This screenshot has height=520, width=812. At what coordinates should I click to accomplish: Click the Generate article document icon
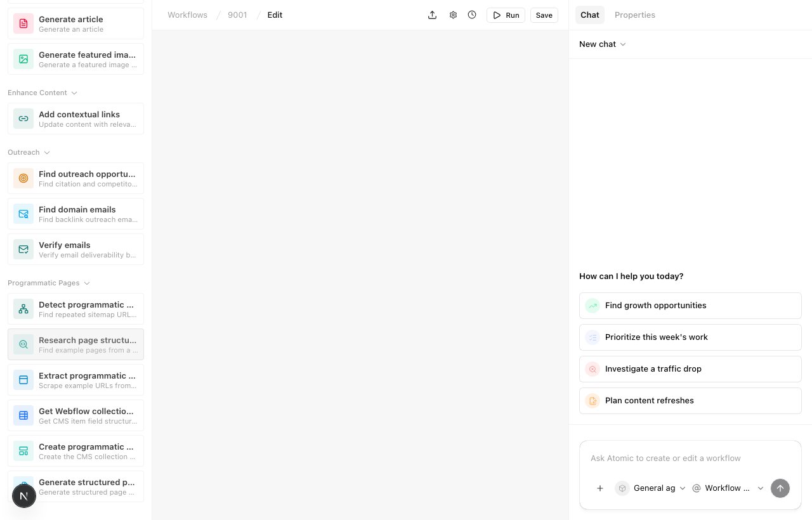[23, 23]
